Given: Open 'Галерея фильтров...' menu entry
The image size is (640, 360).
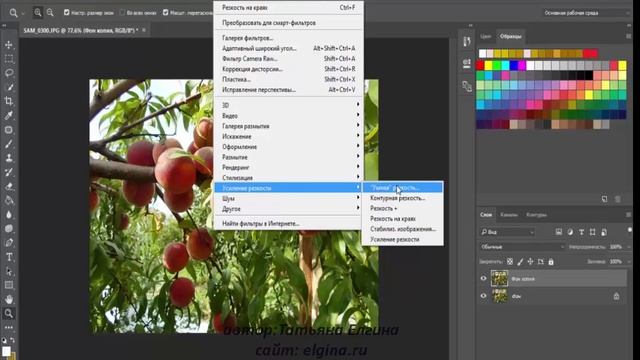Looking at the screenshot, I should coord(288,38).
